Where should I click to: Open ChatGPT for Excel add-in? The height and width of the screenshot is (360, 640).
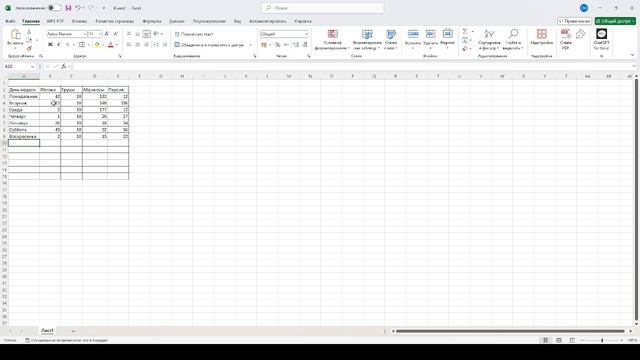click(x=601, y=39)
